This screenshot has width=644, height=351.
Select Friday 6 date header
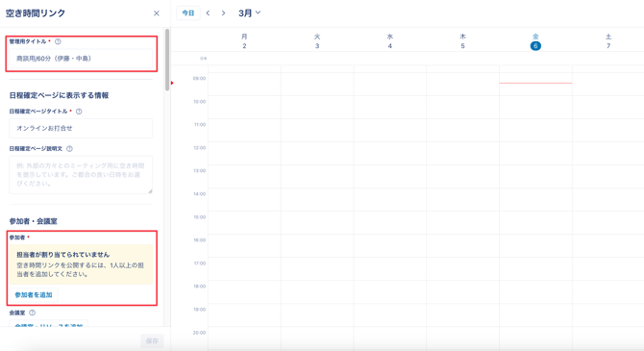point(535,41)
